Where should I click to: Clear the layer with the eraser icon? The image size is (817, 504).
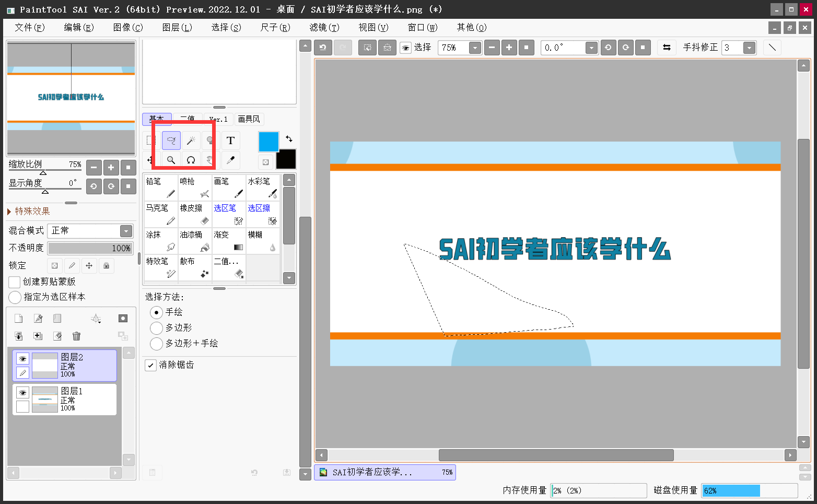click(57, 336)
